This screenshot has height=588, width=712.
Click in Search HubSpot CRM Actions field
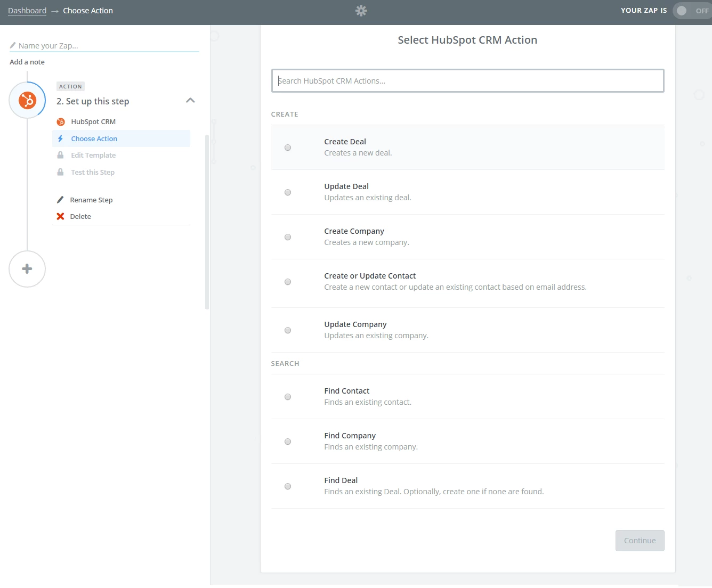coord(468,80)
